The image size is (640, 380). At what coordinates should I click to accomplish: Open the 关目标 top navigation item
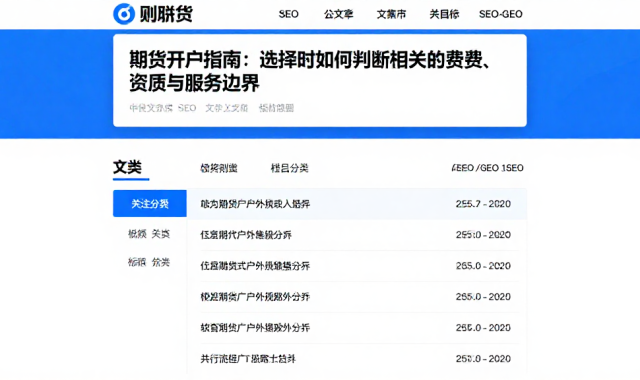(x=444, y=14)
